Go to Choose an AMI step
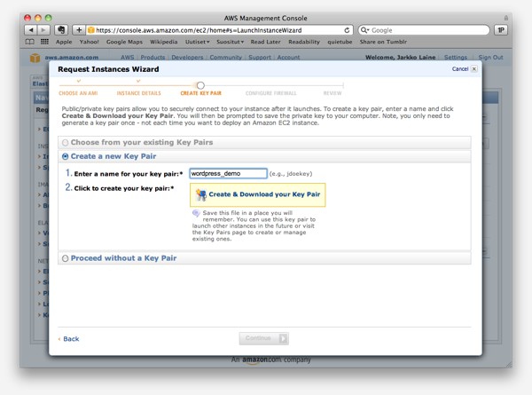The height and width of the screenshot is (395, 532). (x=78, y=93)
